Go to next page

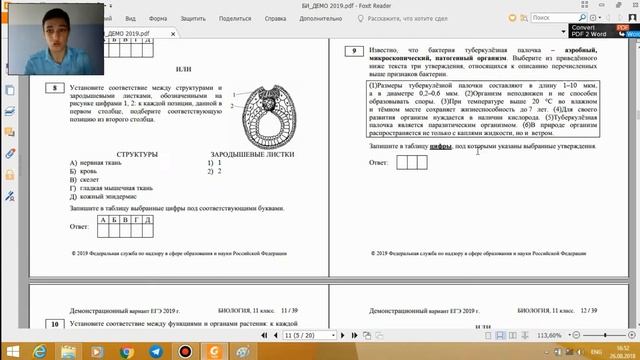click(342, 335)
